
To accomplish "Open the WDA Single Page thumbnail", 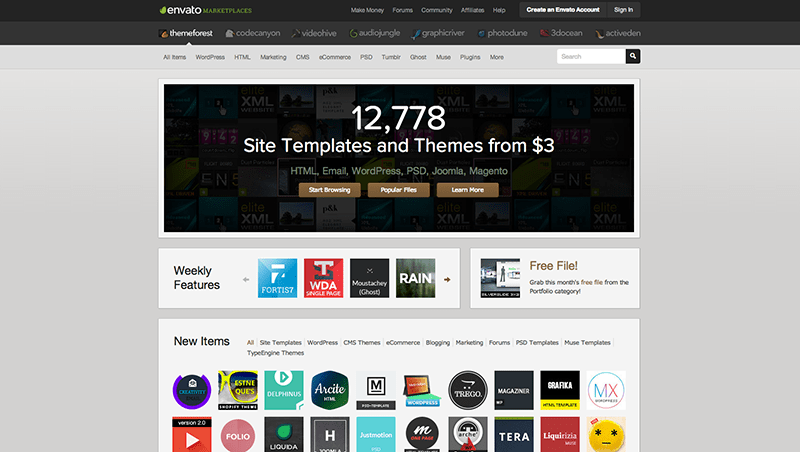I will pyautogui.click(x=323, y=278).
